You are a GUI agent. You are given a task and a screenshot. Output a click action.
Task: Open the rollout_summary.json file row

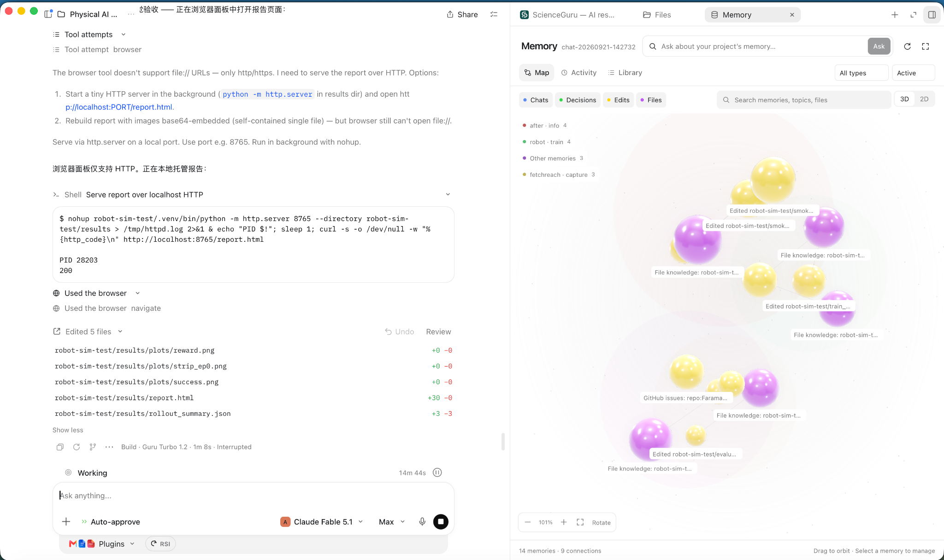point(254,414)
